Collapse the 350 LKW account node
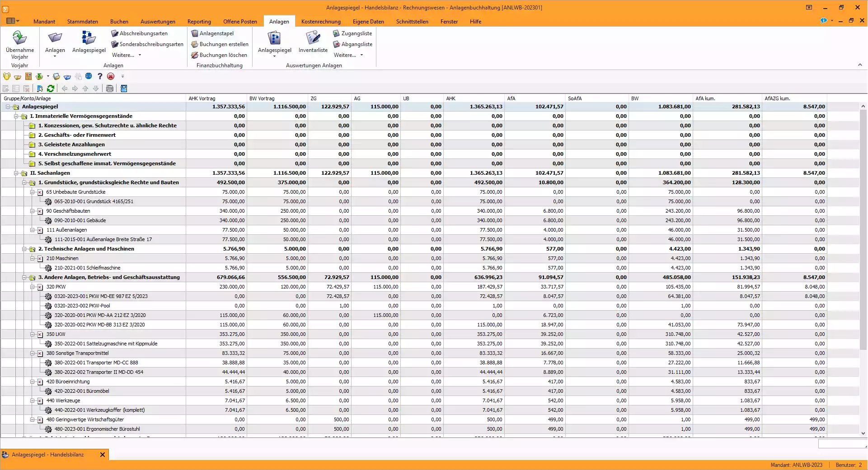 pyautogui.click(x=32, y=335)
